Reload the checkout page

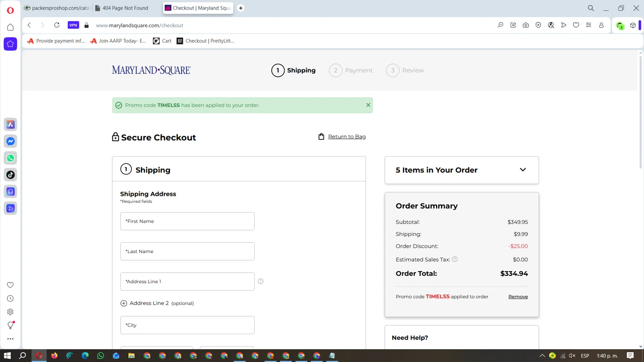tap(57, 25)
